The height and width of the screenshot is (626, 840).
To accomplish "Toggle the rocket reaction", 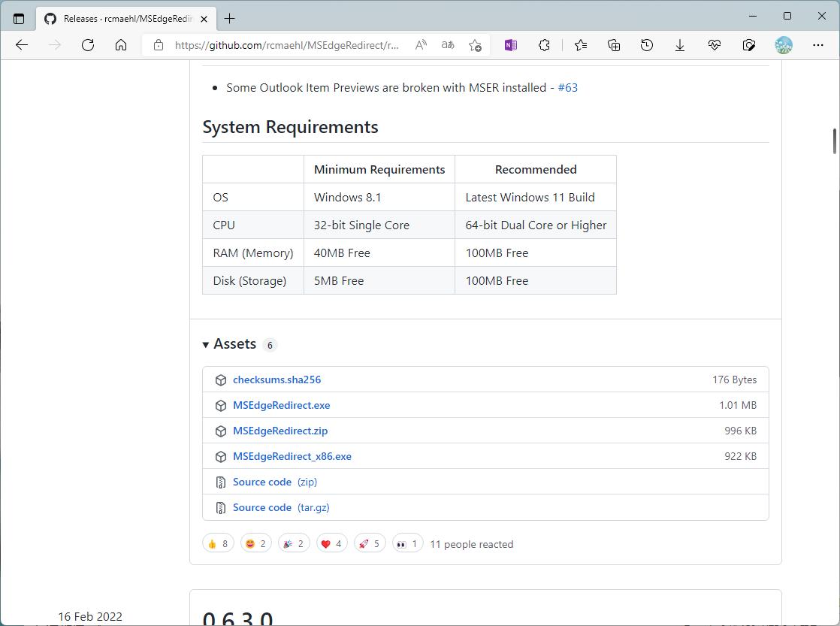I will click(x=370, y=543).
